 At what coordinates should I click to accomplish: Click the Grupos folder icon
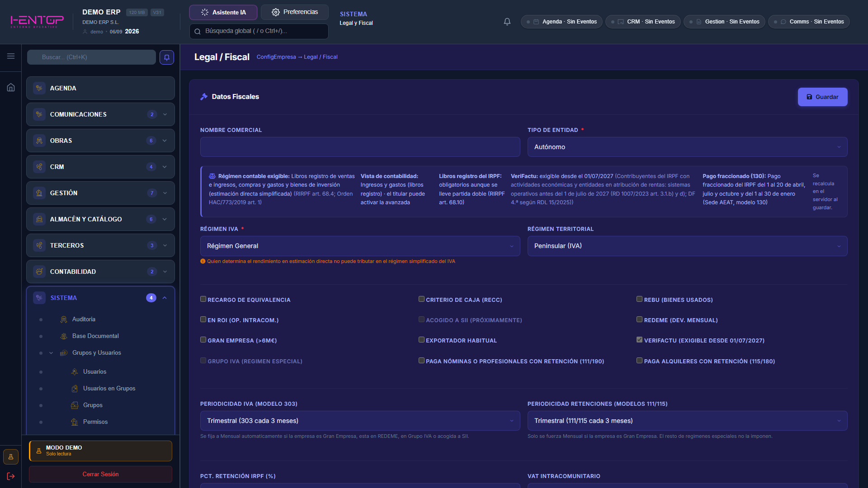(75, 405)
